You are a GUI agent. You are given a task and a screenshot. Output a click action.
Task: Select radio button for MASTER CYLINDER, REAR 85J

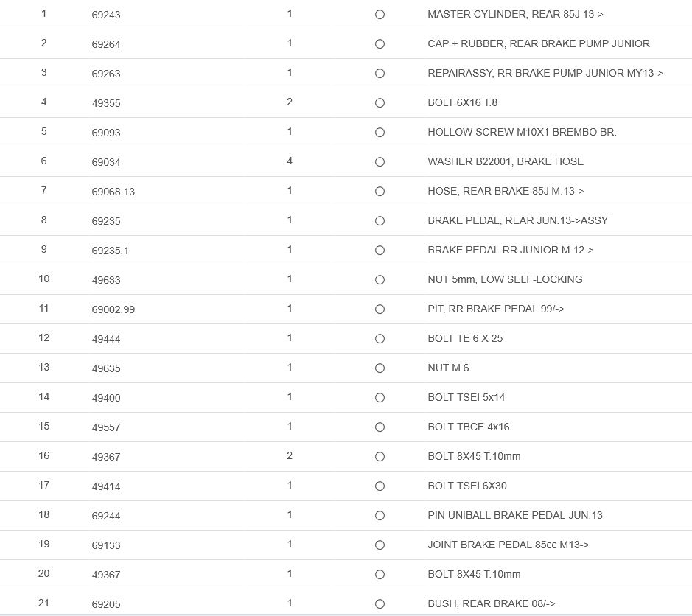pos(380,15)
